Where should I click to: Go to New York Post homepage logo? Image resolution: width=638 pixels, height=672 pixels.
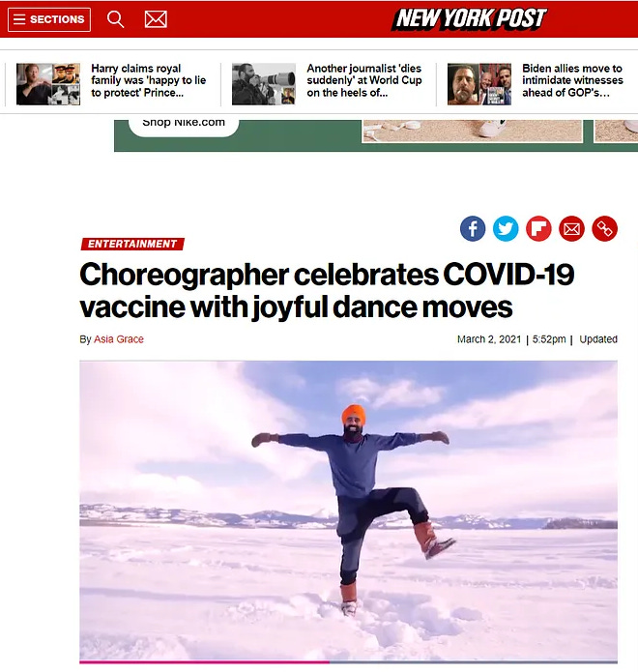coord(469,19)
